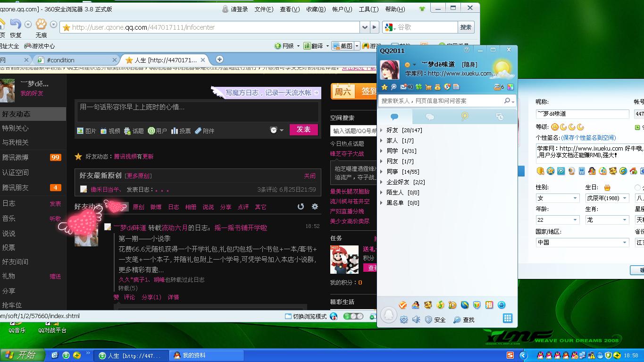Open browser 文件(F) menu
The width and height of the screenshot is (644, 362).
(264, 9)
